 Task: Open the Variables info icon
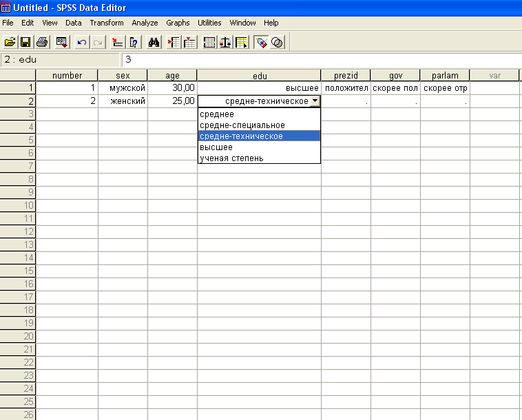134,42
